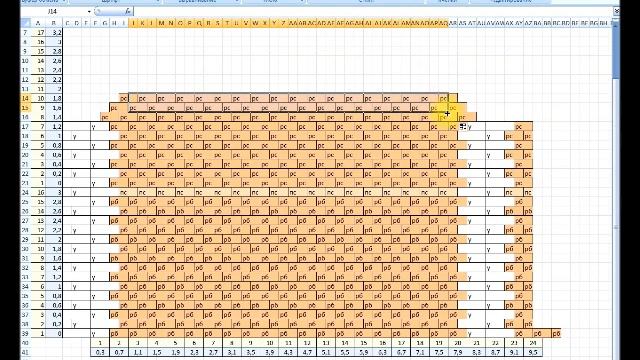Open the Auto Fill Options icon near the selection

(463, 127)
